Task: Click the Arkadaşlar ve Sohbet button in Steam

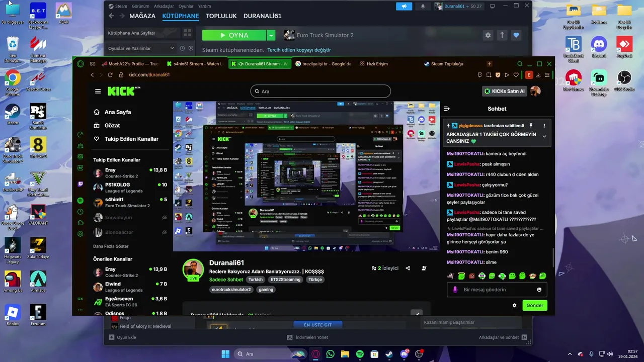Action: [x=503, y=337]
